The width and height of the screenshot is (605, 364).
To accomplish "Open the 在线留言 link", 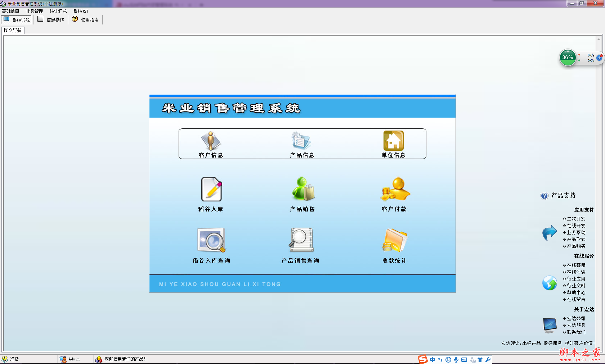I will click(x=576, y=299).
